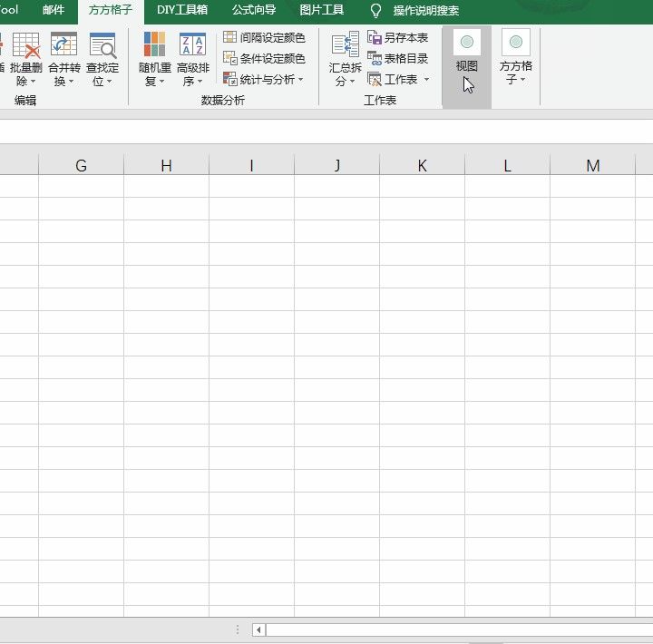The height and width of the screenshot is (644, 653).
Task: Expand the 汇总拆分 dropdown arrow
Action: 352,82
